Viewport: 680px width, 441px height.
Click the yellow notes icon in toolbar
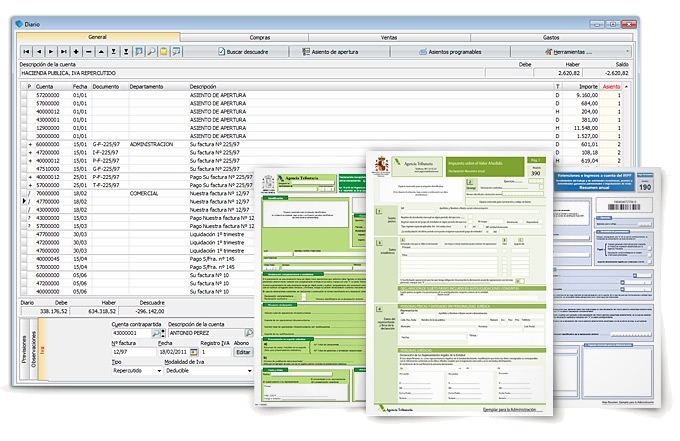[x=163, y=51]
